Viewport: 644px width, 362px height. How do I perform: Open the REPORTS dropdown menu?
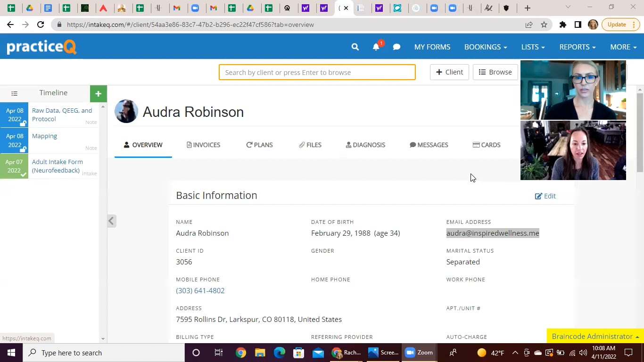tap(577, 47)
